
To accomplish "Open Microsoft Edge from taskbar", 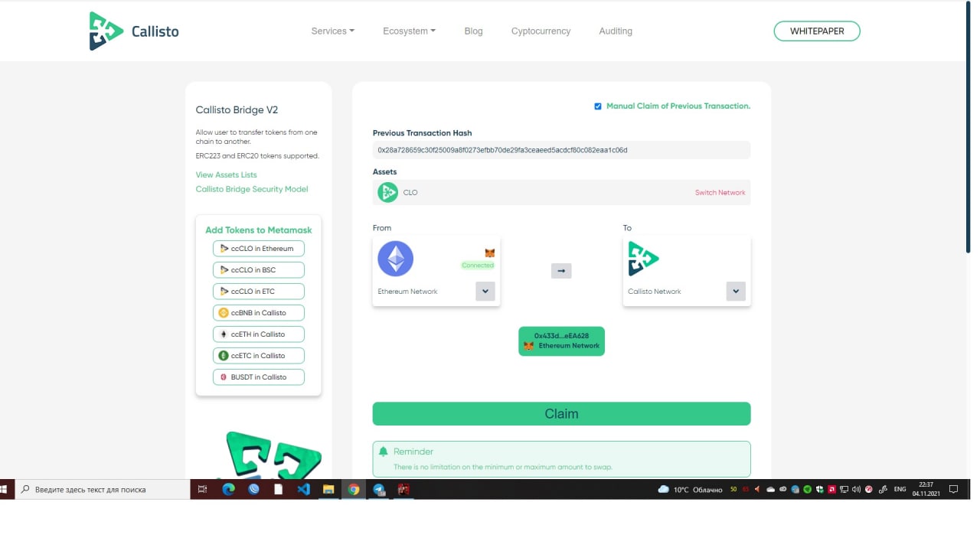I will click(228, 489).
